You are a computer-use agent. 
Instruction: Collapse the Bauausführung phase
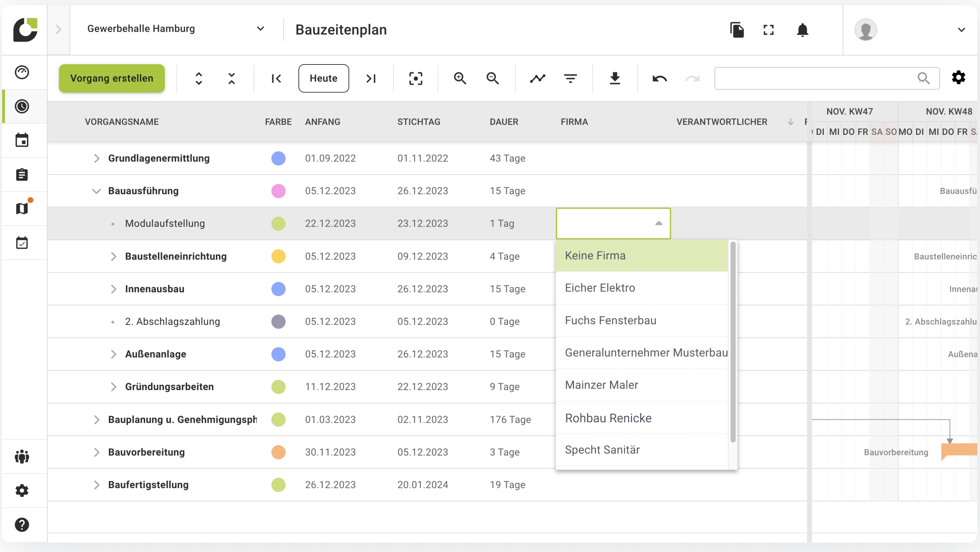point(96,191)
